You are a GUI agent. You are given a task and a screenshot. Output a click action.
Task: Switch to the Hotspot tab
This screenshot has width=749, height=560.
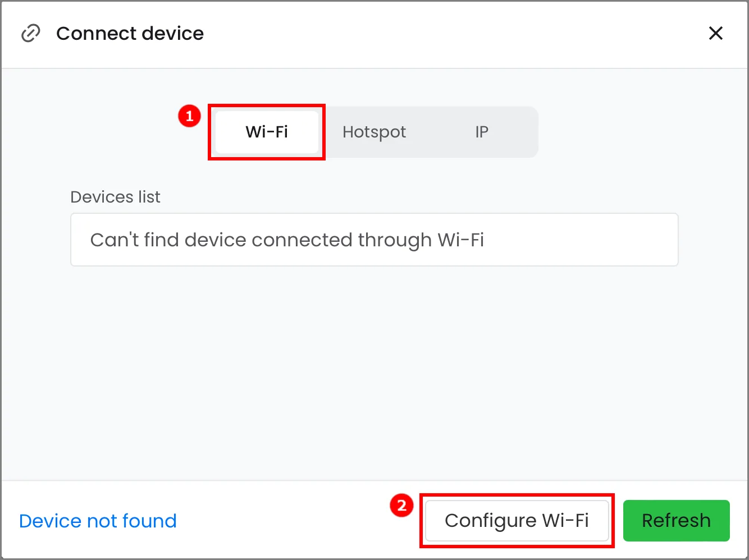[x=374, y=132]
